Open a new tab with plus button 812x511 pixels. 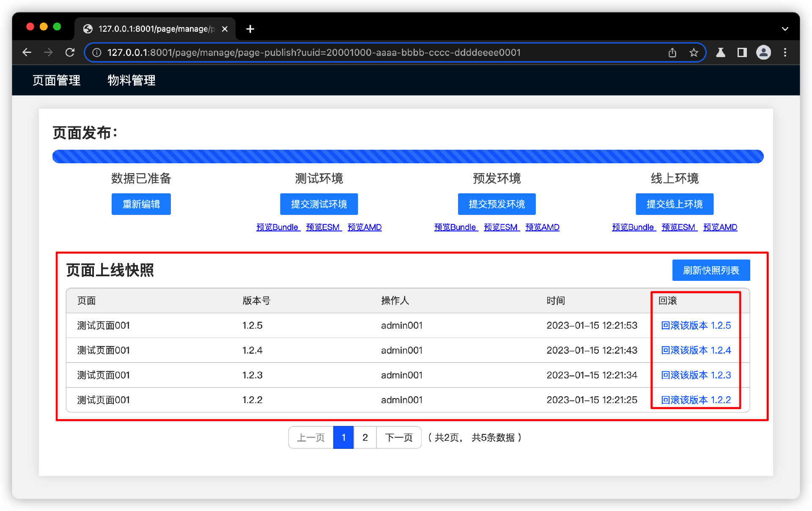point(250,29)
